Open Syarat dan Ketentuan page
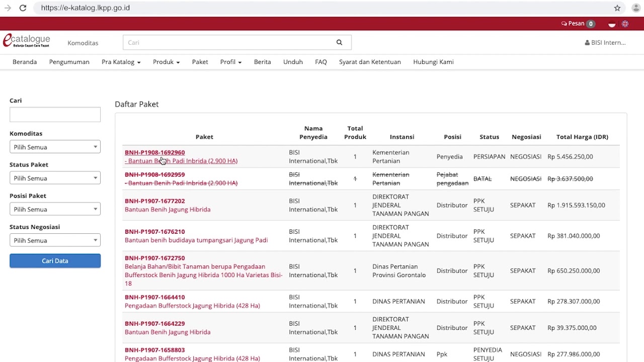The width and height of the screenshot is (644, 362). 370,62
